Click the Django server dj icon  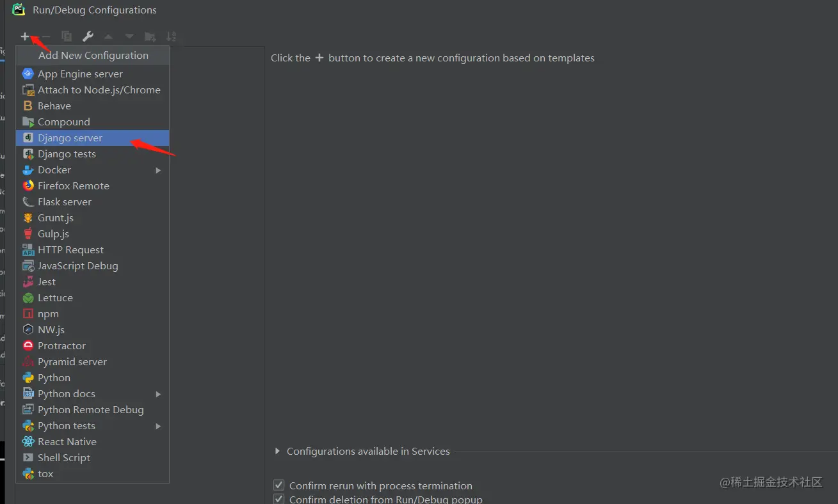point(28,138)
